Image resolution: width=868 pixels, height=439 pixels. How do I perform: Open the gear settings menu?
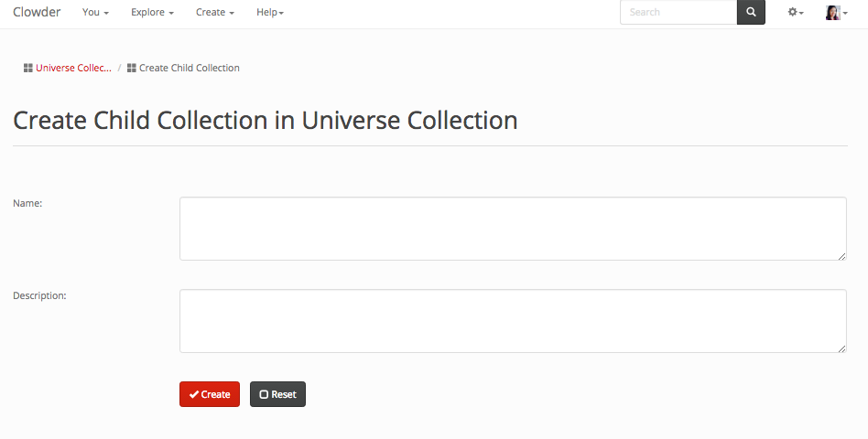[x=796, y=13]
